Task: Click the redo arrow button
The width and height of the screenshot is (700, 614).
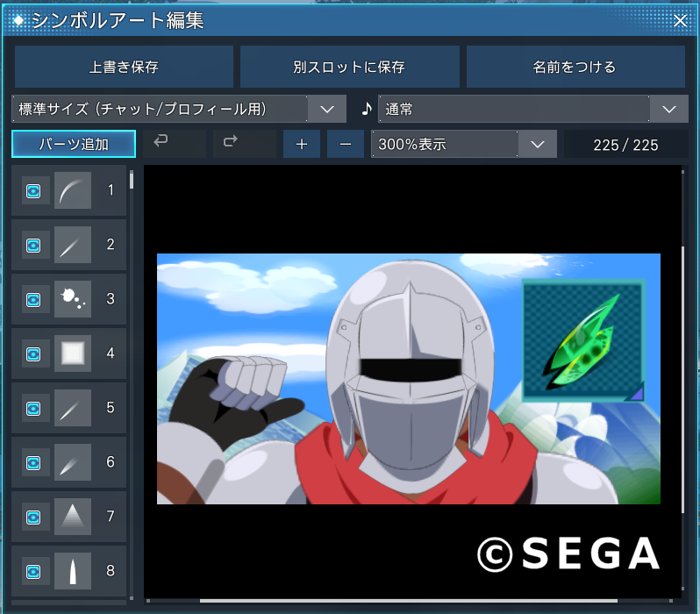Action: [244, 144]
